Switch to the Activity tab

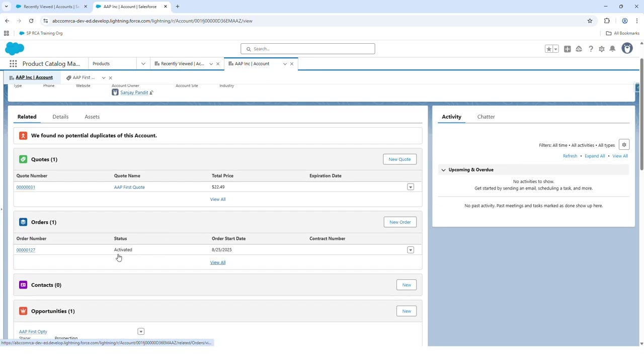click(x=451, y=117)
